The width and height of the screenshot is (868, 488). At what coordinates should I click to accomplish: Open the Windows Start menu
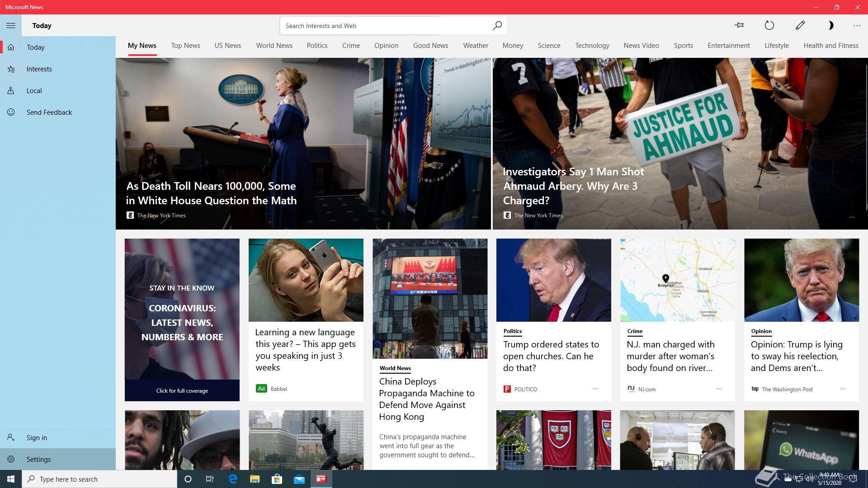point(11,479)
